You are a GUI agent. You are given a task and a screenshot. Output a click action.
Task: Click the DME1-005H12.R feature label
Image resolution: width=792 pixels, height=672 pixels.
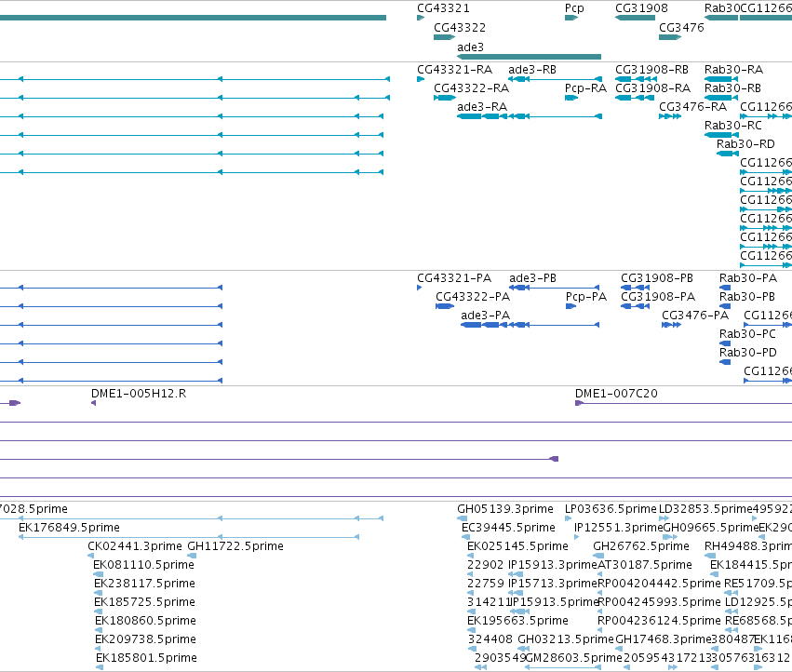(139, 393)
